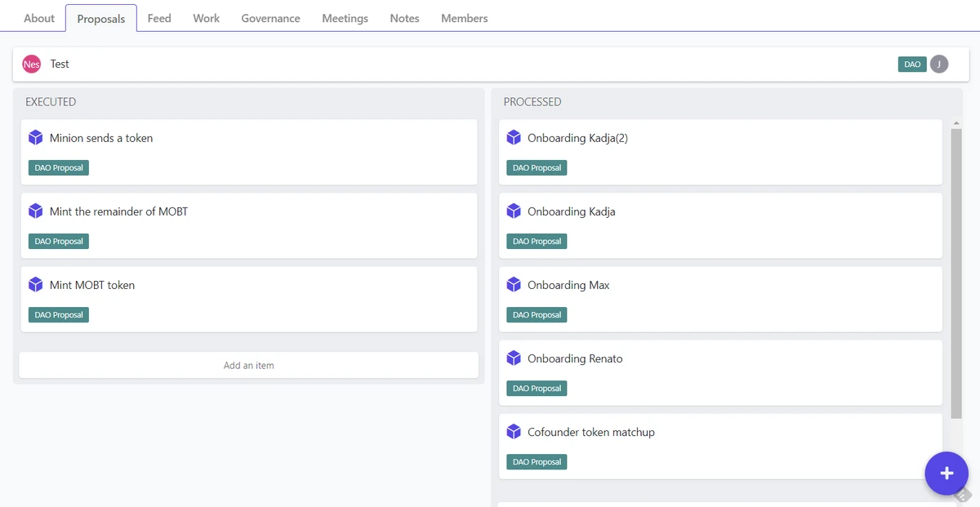Click the cube icon on "Mint MOBT token"
The height and width of the screenshot is (507, 980).
tap(36, 284)
